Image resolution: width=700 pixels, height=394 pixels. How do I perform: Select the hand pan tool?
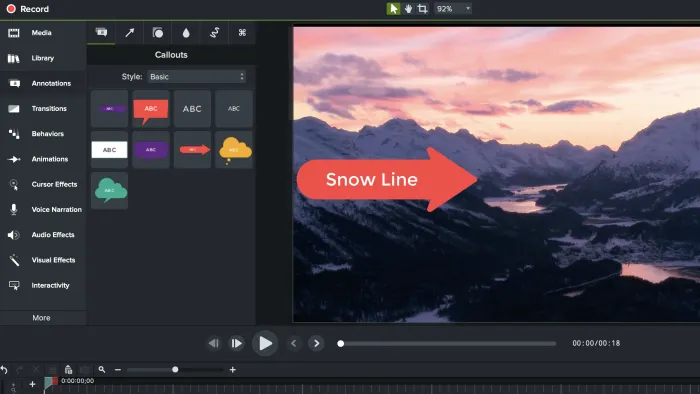tap(408, 8)
